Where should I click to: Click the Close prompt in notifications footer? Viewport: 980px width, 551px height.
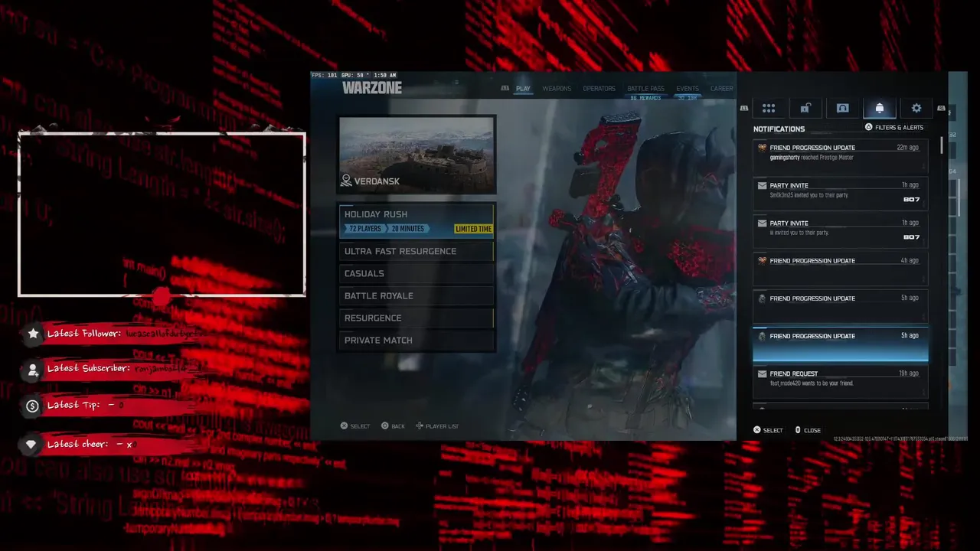click(808, 430)
